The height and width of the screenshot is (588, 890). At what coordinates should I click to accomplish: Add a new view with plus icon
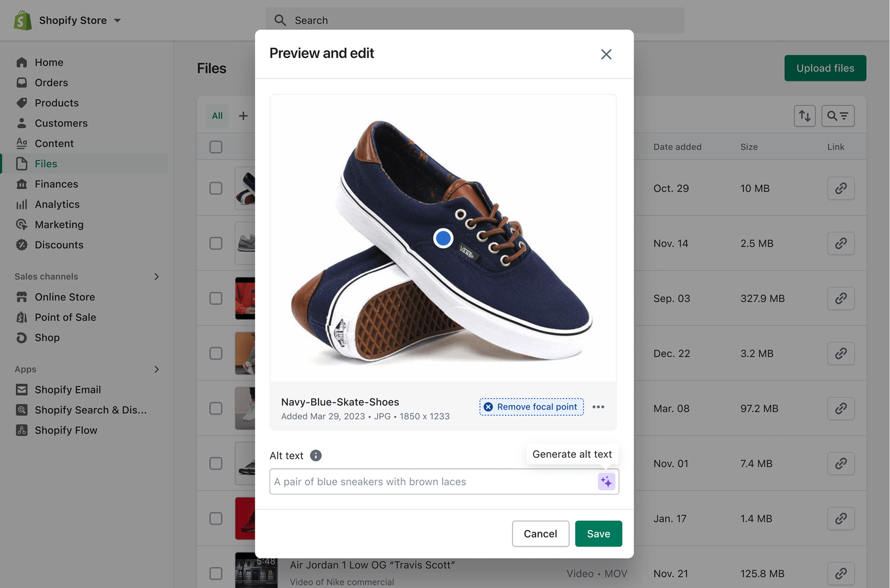(243, 116)
